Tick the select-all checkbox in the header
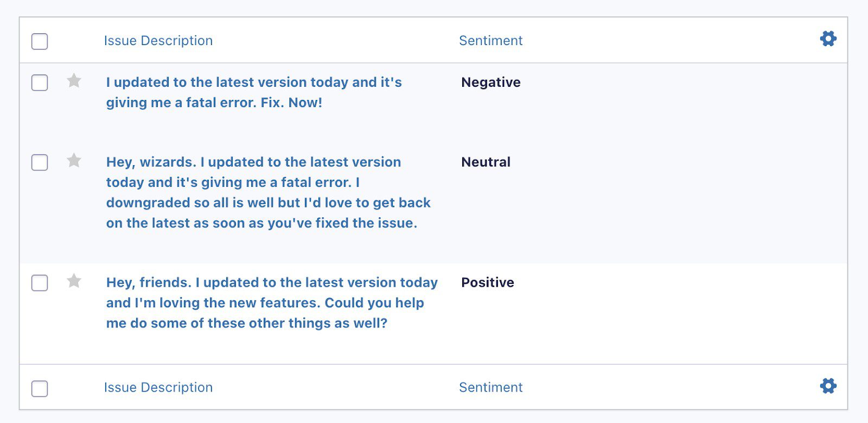Image resolution: width=868 pixels, height=423 pixels. click(40, 41)
